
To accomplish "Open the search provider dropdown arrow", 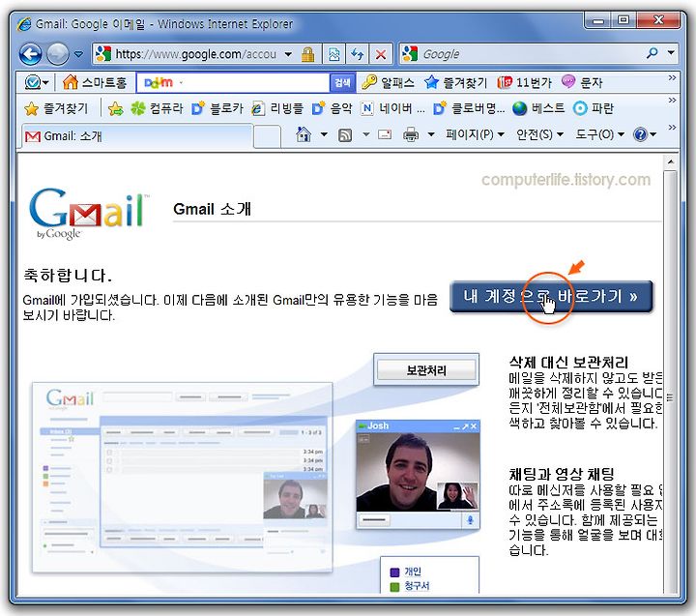I will coord(671,53).
